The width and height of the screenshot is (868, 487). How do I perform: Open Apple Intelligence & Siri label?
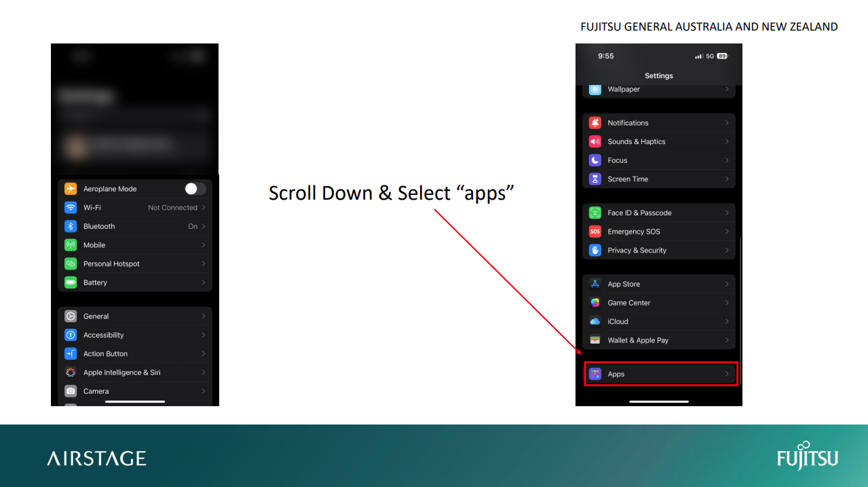pyautogui.click(x=122, y=372)
